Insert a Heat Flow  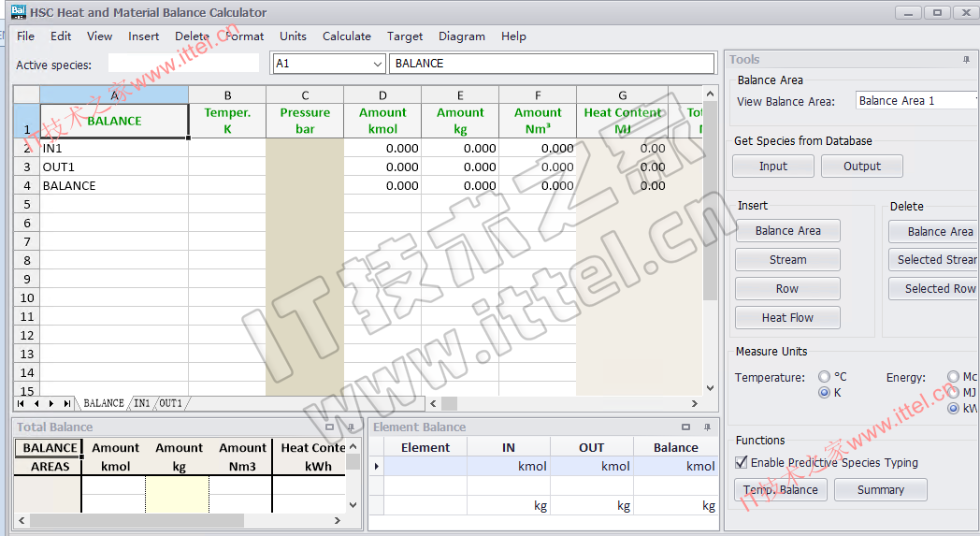tap(787, 318)
